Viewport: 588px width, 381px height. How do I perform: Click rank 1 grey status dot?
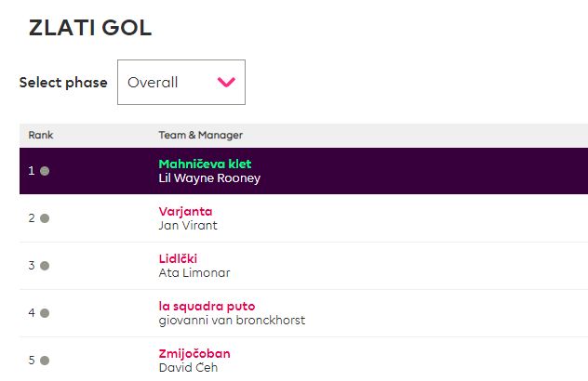45,171
